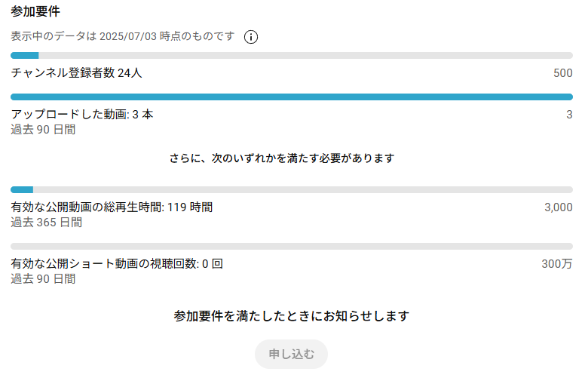Click the info icon beside the data date

251,37
